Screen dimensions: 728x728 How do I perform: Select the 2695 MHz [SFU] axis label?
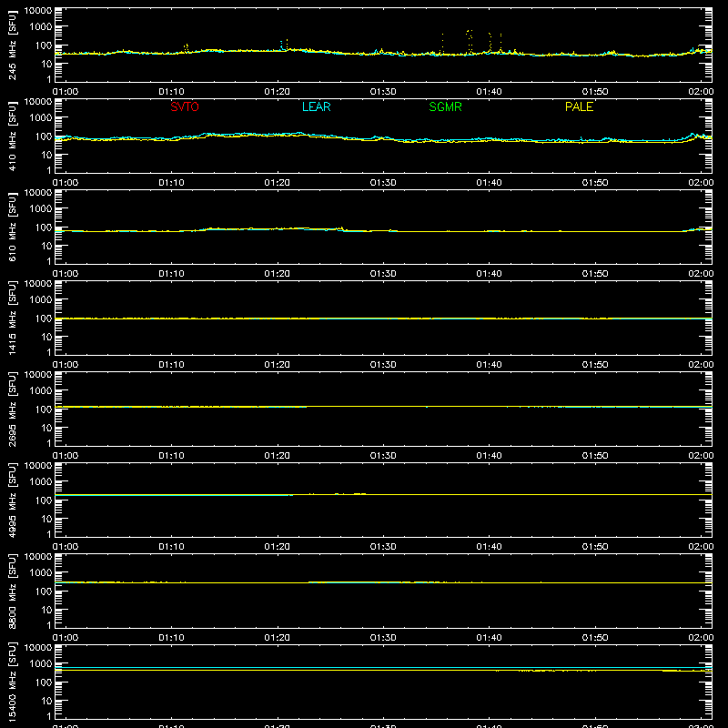[13, 409]
